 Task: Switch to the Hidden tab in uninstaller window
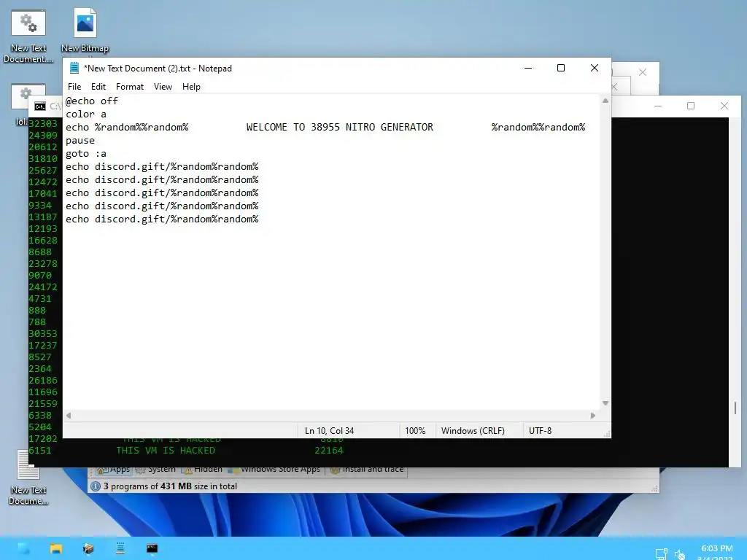click(203, 470)
